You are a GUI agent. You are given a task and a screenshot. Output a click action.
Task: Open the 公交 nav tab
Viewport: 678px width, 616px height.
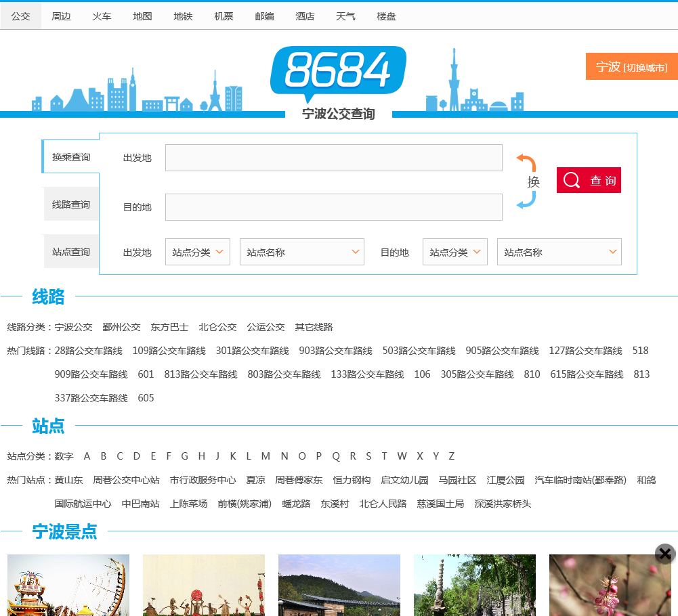click(20, 16)
